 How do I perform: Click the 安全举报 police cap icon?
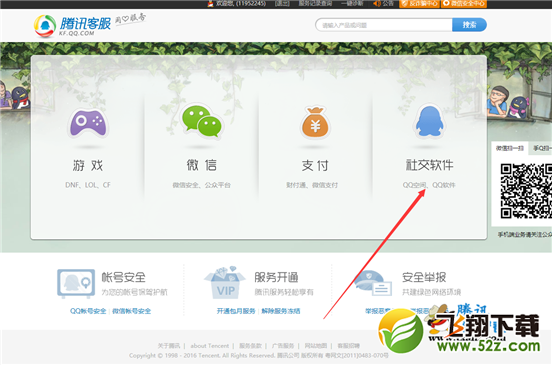click(x=373, y=284)
